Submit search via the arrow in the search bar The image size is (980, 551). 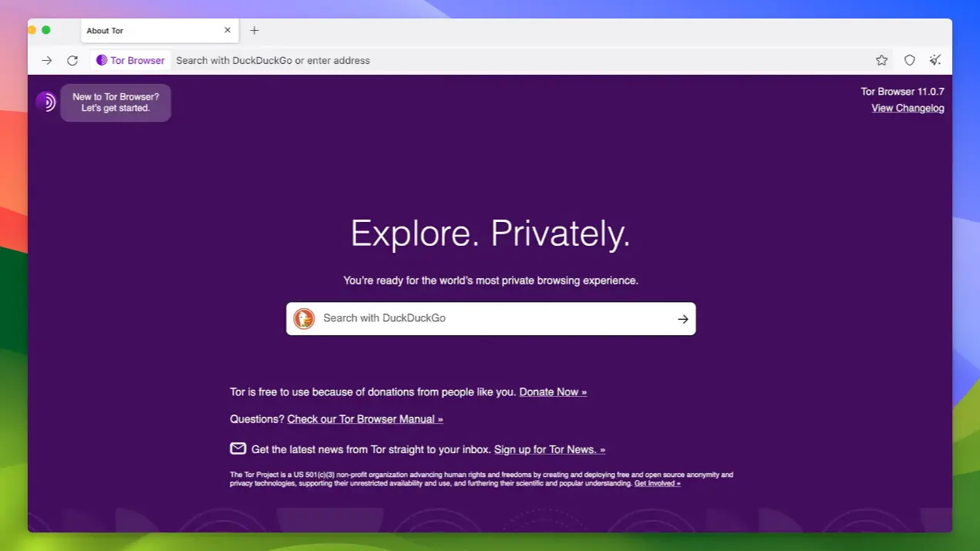point(682,318)
